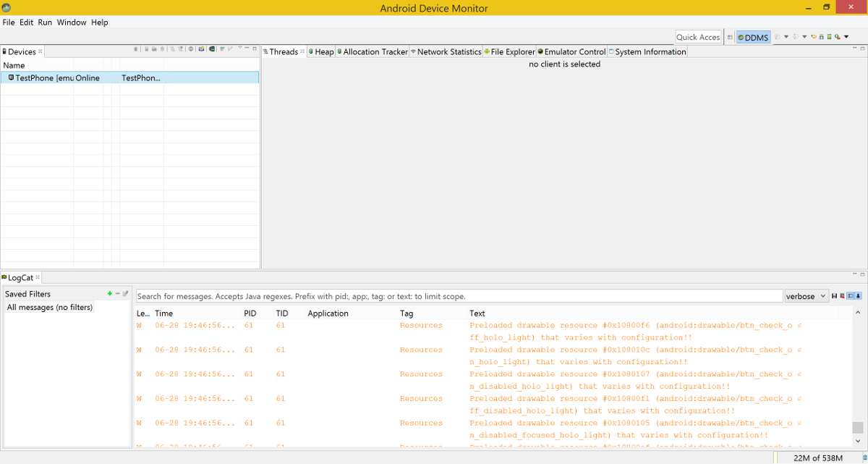
Task: Add a new LogCat saved filter
Action: (x=110, y=293)
